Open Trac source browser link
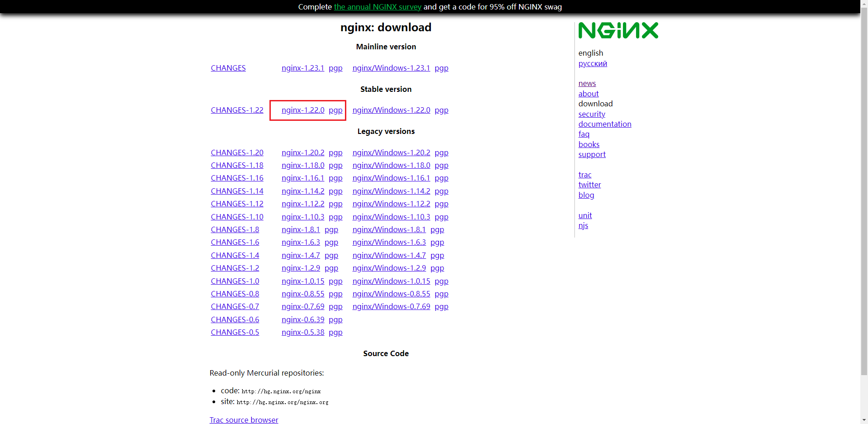 244,419
